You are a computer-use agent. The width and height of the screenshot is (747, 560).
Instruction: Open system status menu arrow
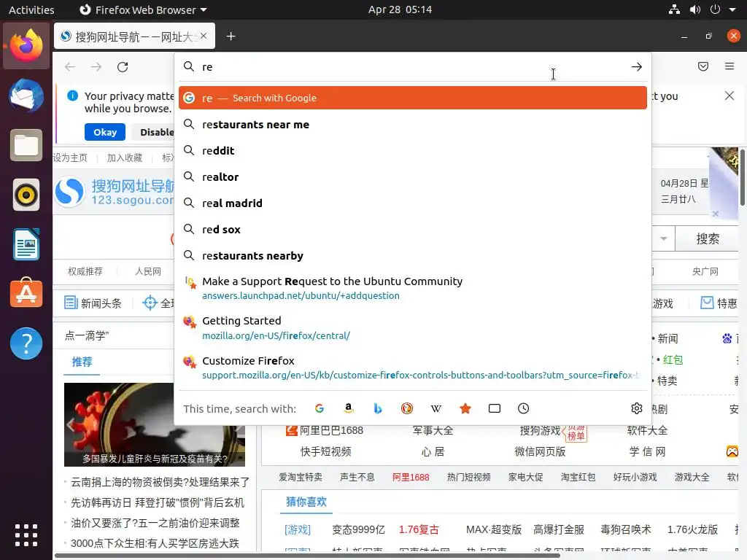point(732,9)
